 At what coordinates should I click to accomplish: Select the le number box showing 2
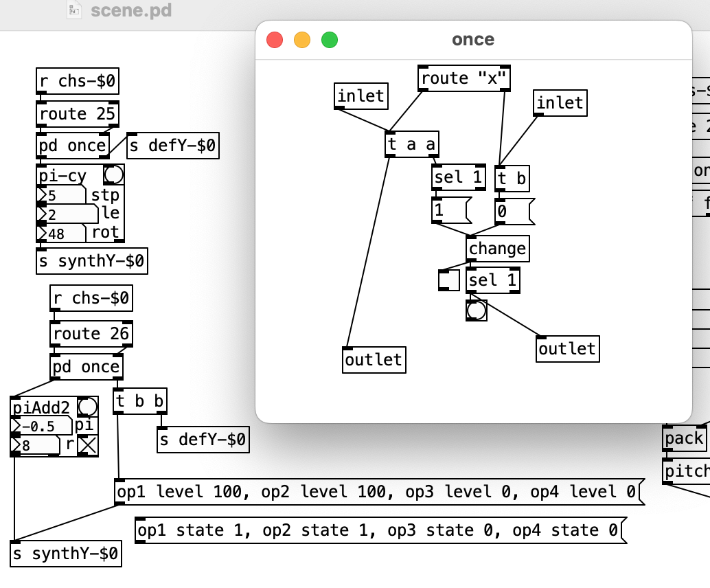coord(67,214)
